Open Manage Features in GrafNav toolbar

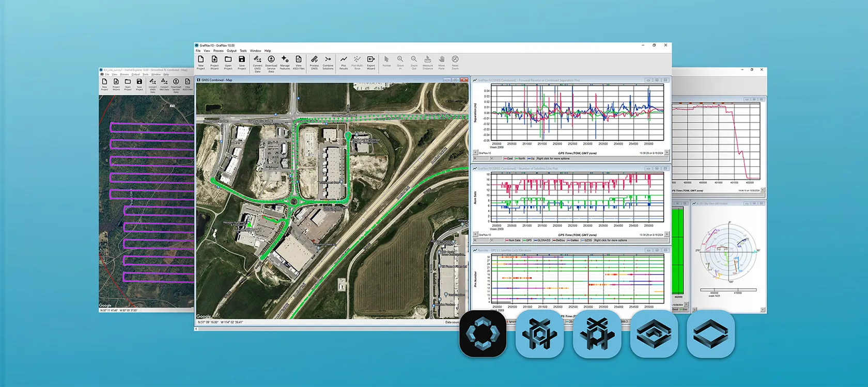(x=285, y=62)
